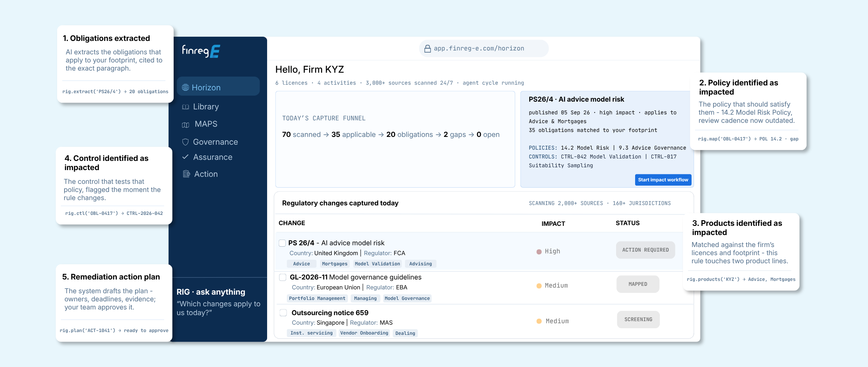868x367 pixels.
Task: Click the Assurance checkmark icon
Action: click(185, 157)
